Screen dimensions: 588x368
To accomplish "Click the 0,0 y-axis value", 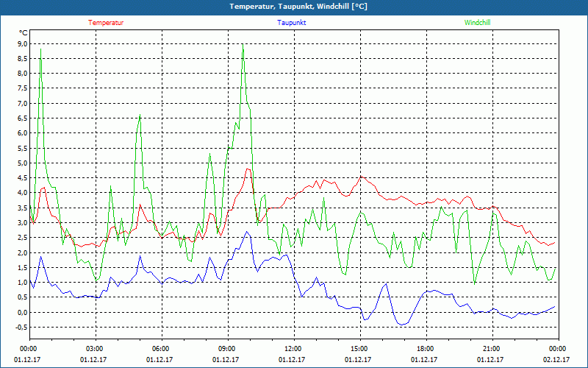I will 23,312.
